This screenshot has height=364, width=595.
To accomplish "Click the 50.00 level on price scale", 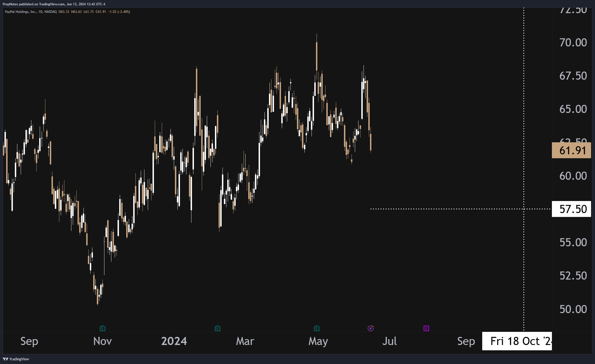I will (x=573, y=309).
